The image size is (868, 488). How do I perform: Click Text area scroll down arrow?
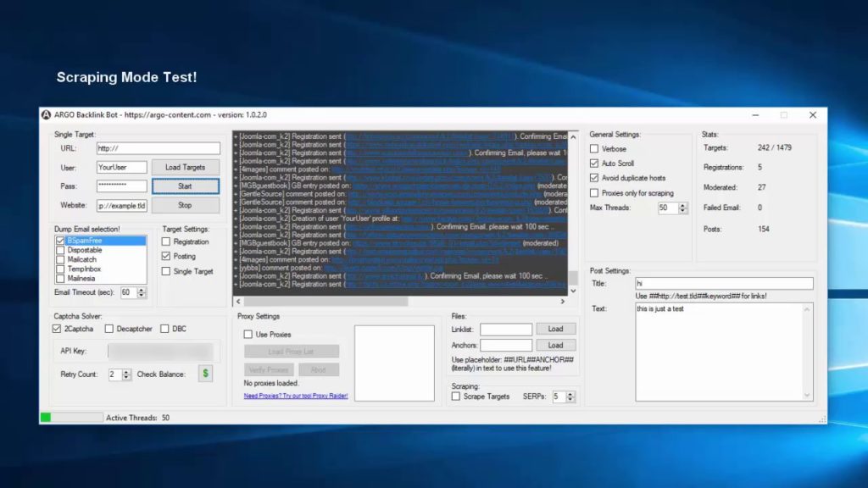807,395
